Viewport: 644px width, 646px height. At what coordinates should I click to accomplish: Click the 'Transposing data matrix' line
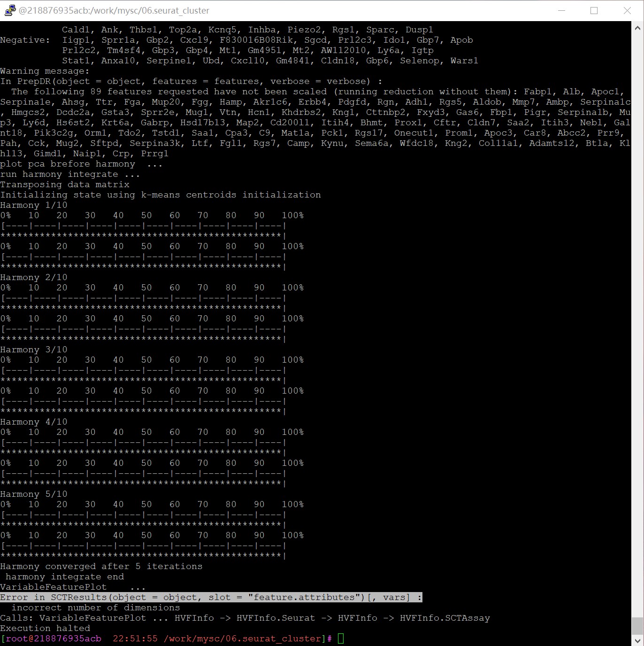(65, 185)
